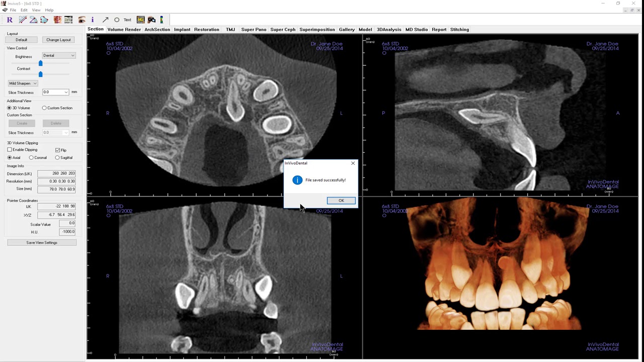Click the reorientation face icon
Screen dimensions: 644x362
[57, 20]
